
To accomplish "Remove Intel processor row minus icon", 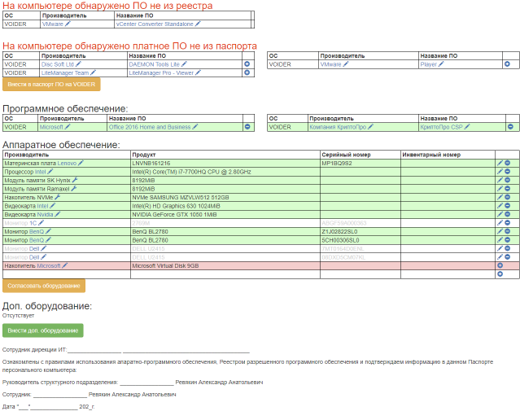I will 508,172.
